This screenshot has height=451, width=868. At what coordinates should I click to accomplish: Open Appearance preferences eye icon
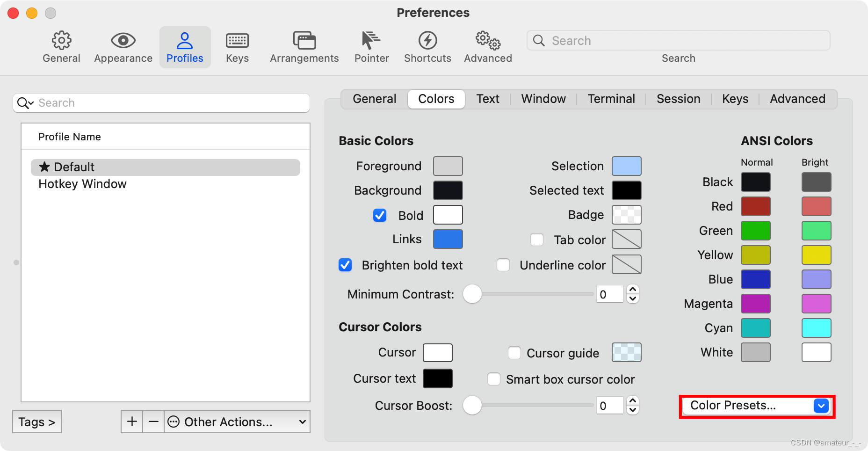tap(123, 41)
